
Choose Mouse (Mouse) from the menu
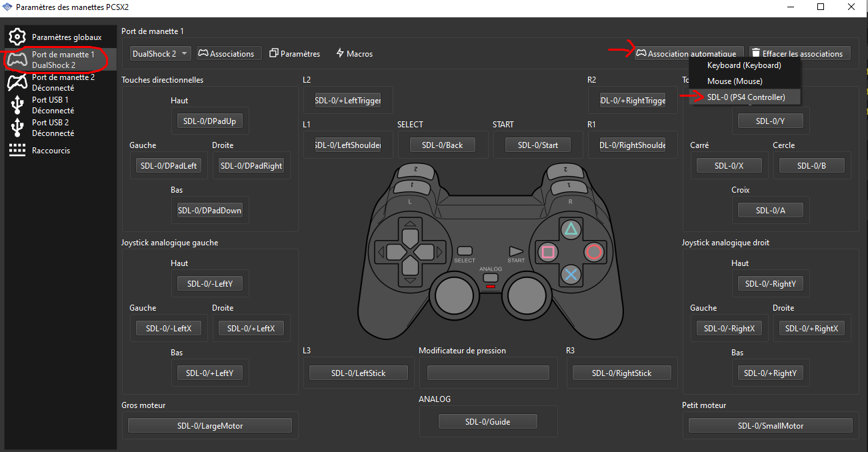point(744,81)
